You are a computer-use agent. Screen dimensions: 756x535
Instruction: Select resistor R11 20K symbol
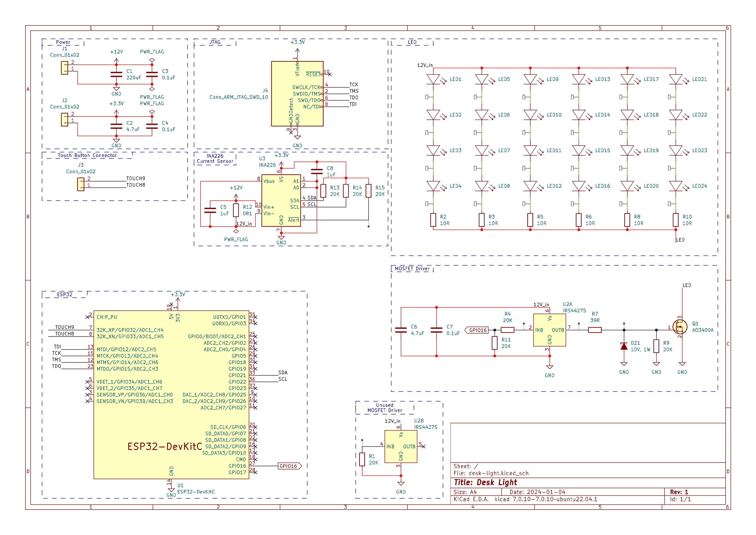[495, 343]
